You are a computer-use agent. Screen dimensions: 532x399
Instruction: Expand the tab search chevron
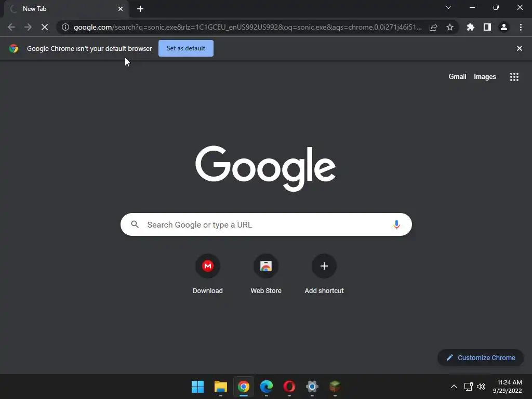448,7
